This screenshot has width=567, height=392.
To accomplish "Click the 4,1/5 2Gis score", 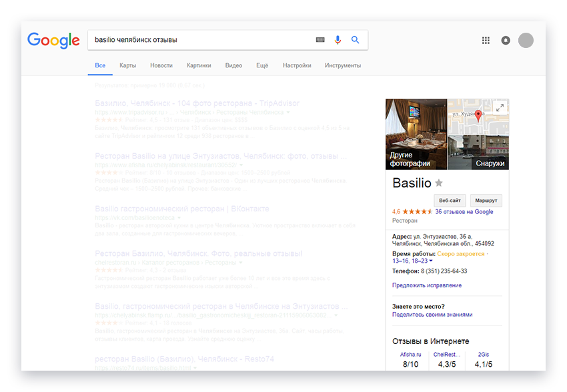I will point(484,364).
